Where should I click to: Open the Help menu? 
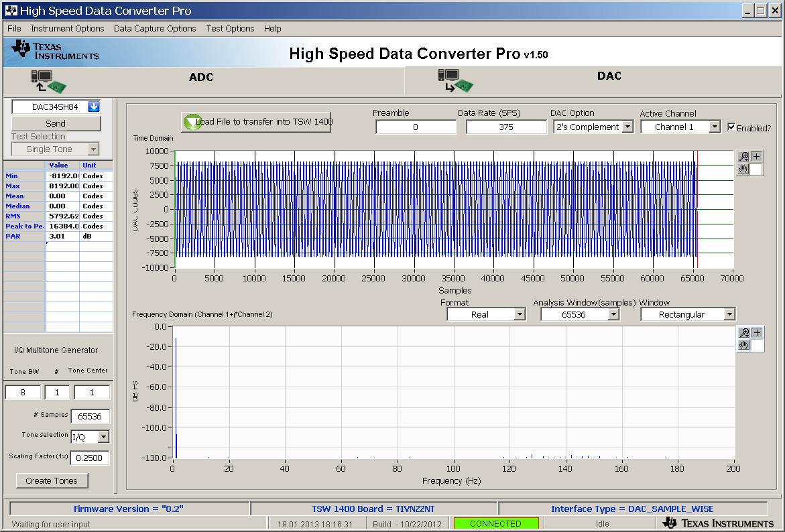pos(272,29)
